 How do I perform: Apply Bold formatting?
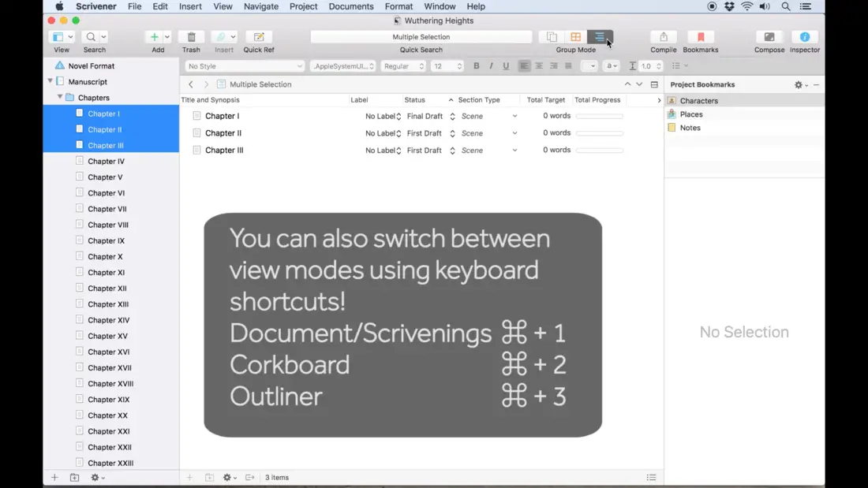(x=476, y=66)
